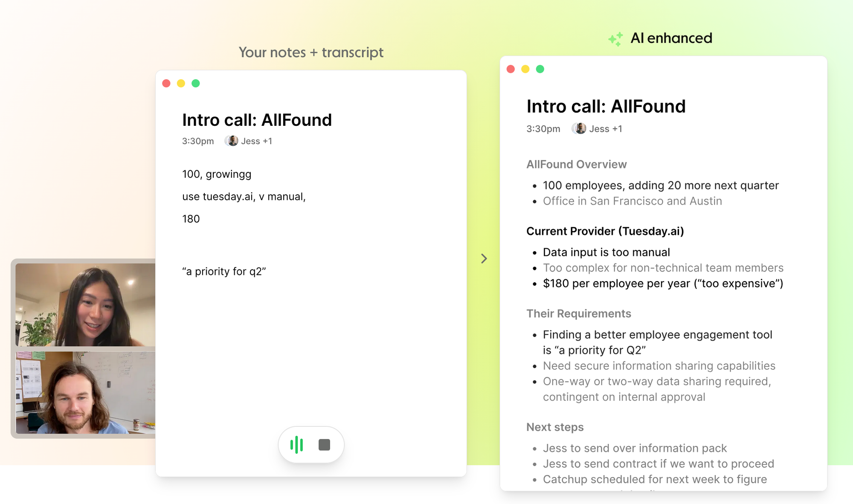
Task: Select the man's video call thumbnail
Action: click(85, 392)
